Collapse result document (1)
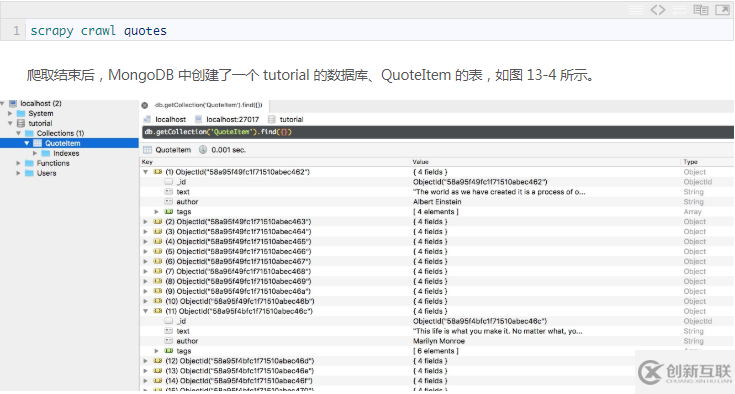The height and width of the screenshot is (394, 735). coord(146,172)
